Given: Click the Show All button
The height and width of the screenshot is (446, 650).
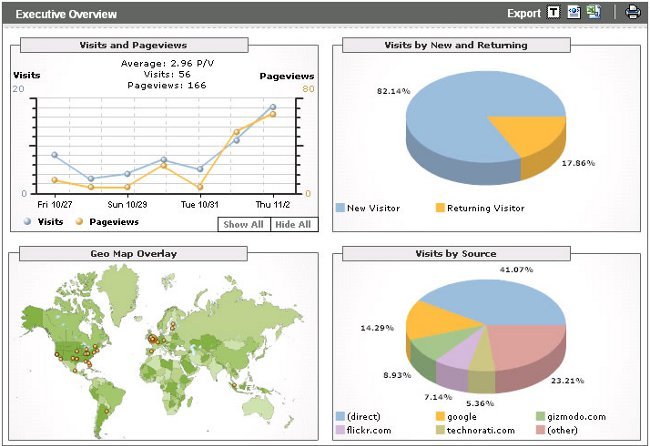Looking at the screenshot, I should [x=243, y=225].
